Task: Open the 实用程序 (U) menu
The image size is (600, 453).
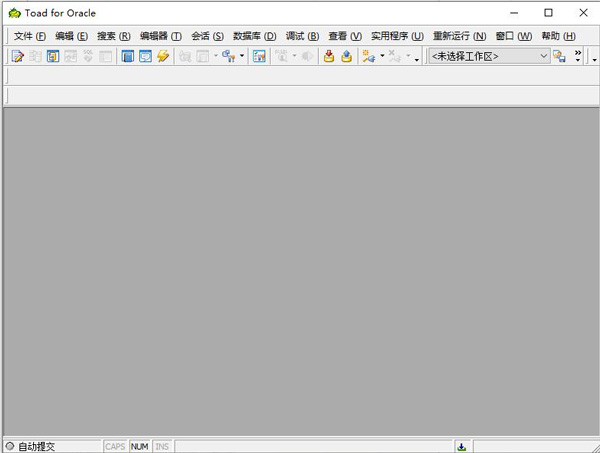Action: click(397, 36)
